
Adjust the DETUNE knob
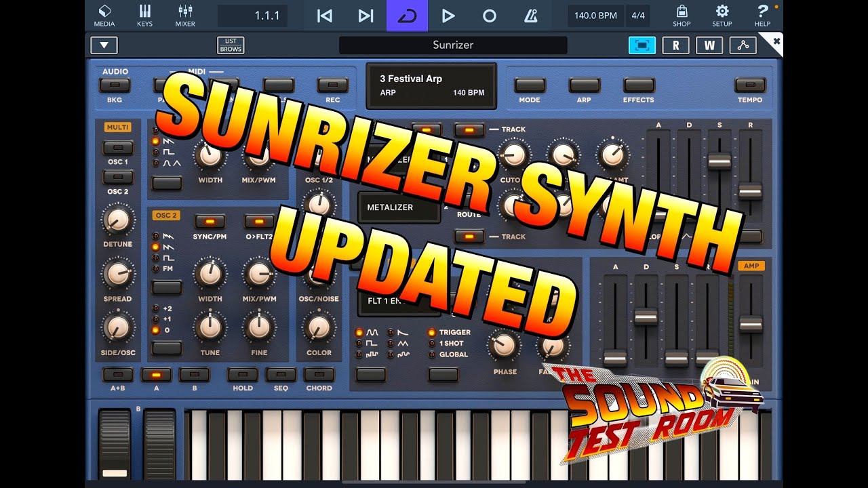tap(118, 219)
